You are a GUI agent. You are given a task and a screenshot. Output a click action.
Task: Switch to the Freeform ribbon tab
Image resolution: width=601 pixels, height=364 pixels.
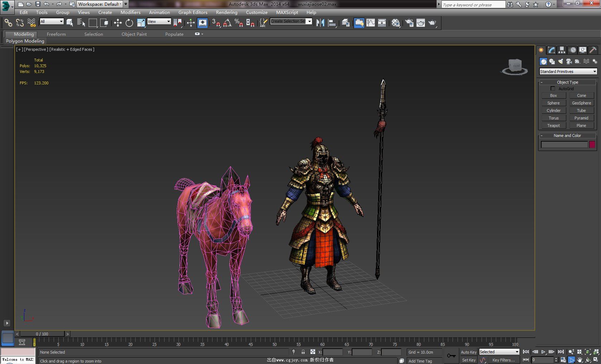coord(56,34)
